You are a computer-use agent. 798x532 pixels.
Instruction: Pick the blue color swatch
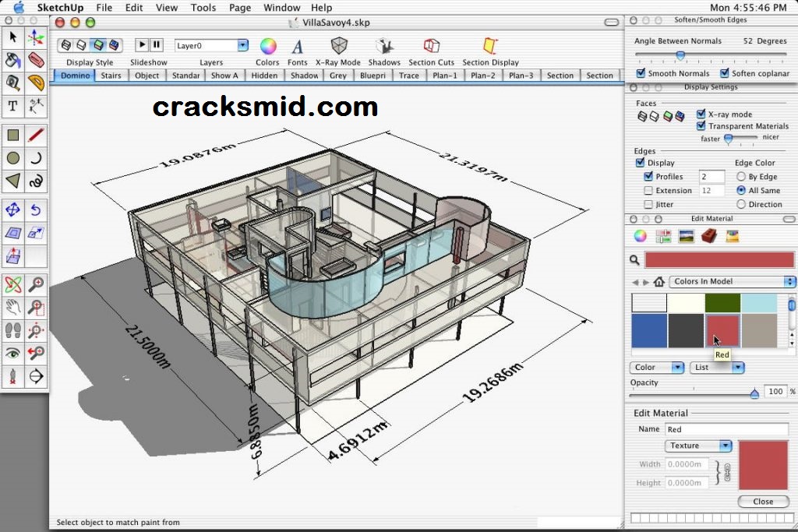click(x=649, y=330)
